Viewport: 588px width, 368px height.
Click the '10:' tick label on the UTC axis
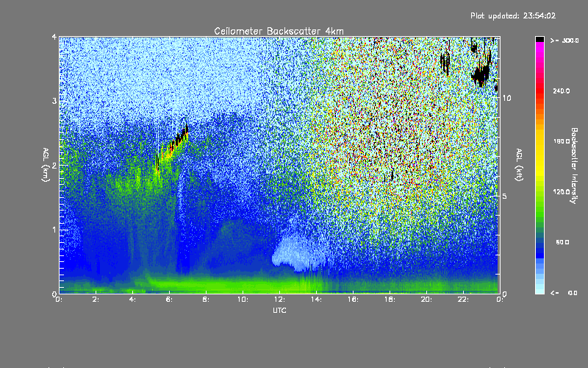(x=243, y=300)
